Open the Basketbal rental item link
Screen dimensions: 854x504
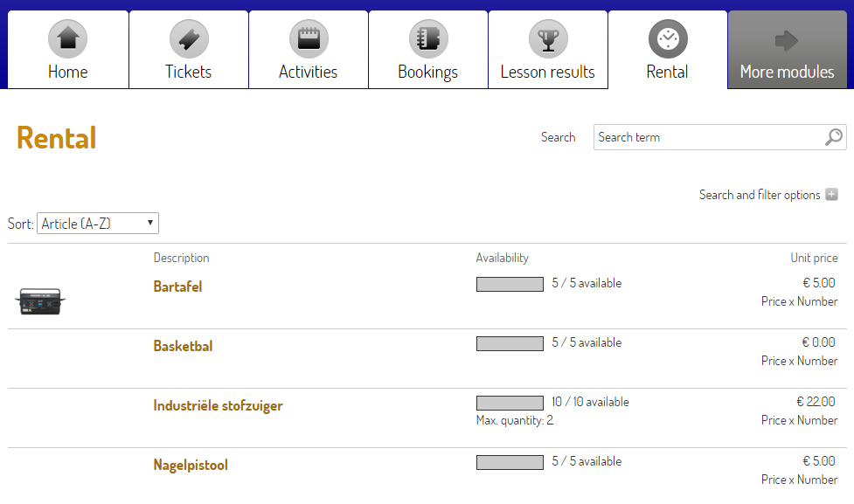coord(183,346)
